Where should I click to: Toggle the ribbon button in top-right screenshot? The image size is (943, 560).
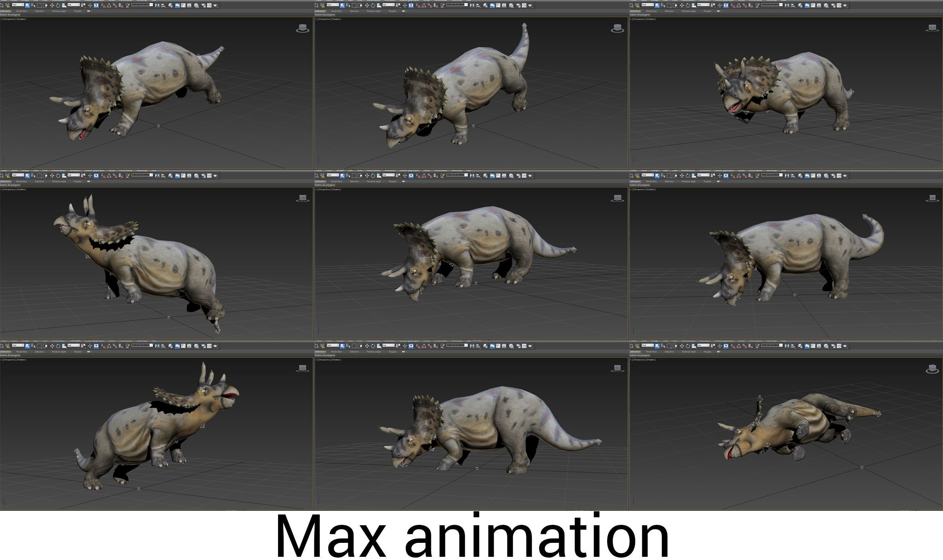coord(807,5)
